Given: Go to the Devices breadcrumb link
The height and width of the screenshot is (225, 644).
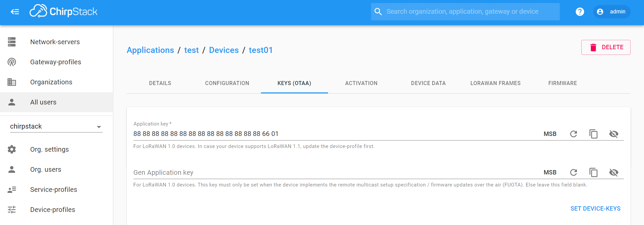Looking at the screenshot, I should [x=224, y=50].
